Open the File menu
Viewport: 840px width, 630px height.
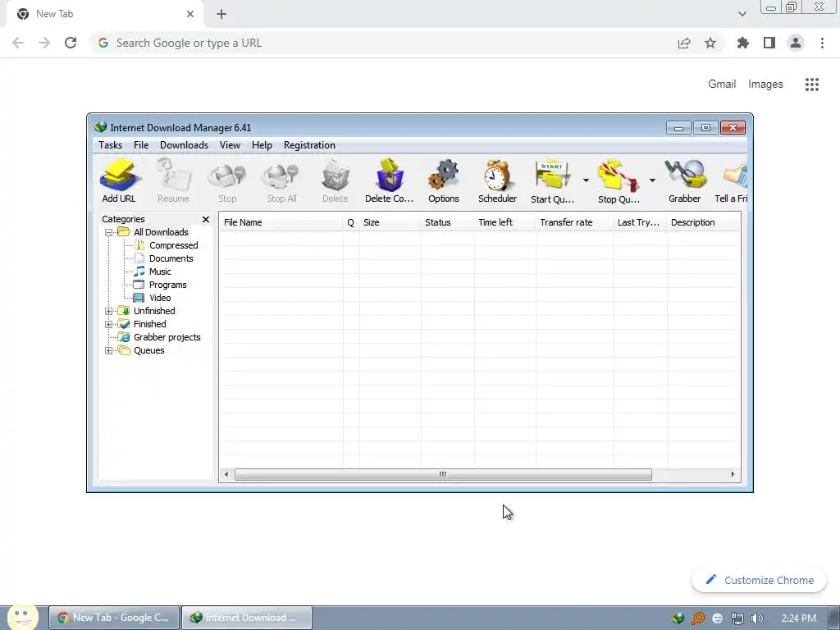[x=141, y=145]
